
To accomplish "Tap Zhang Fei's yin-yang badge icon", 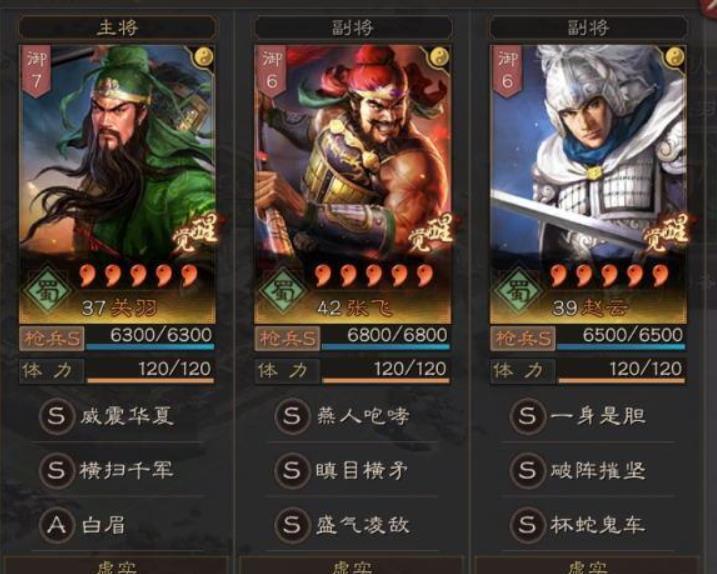I will 439,57.
